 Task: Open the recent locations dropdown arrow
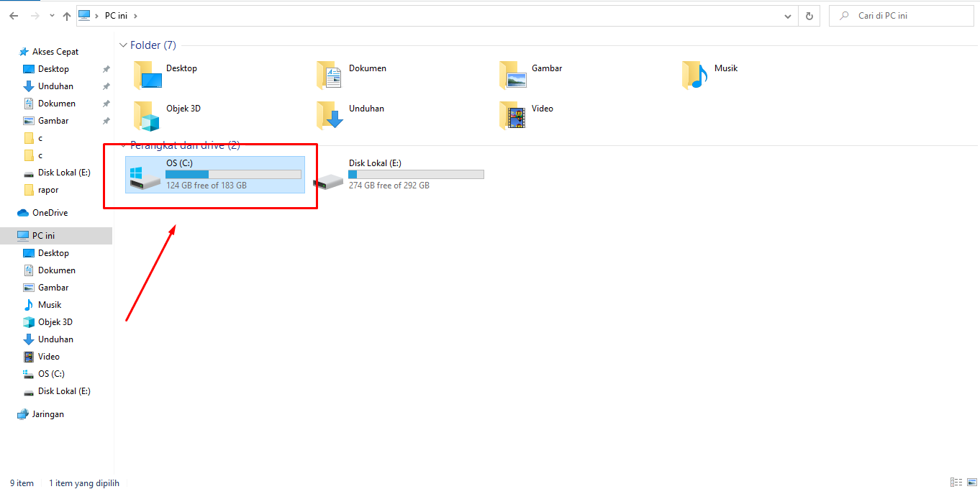pos(52,16)
